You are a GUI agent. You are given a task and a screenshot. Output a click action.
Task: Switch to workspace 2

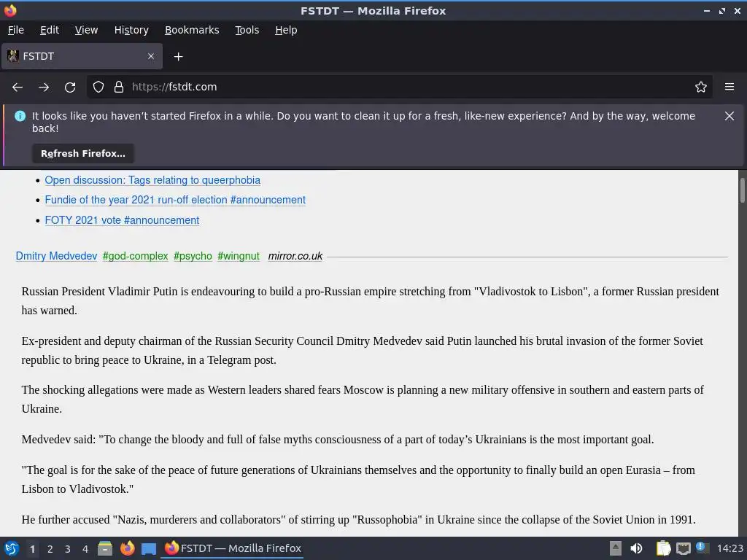click(50, 549)
